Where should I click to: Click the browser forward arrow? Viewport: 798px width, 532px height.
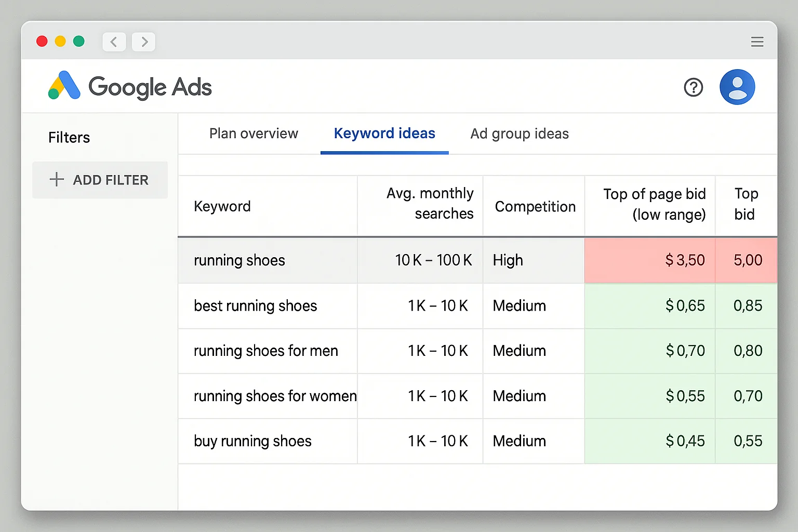tap(143, 42)
